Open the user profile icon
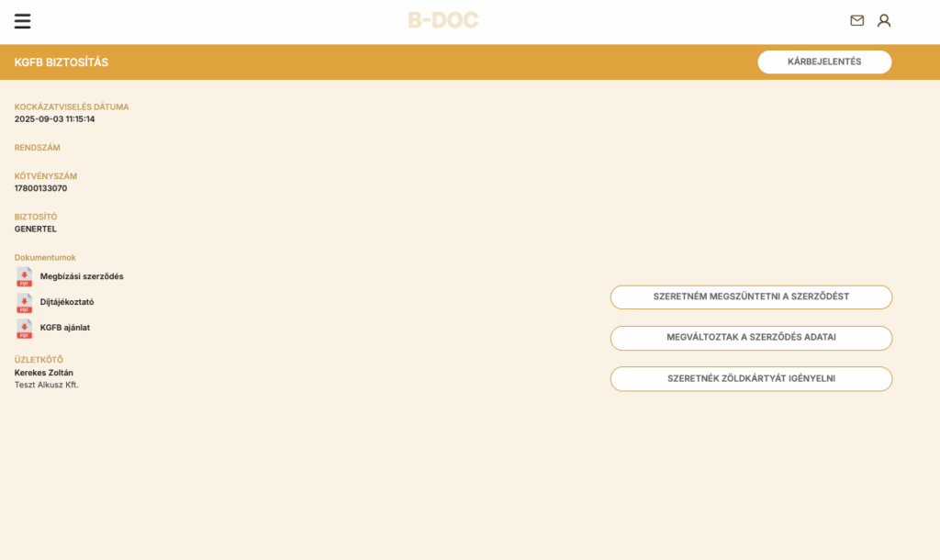Viewport: 940px width, 560px height. click(x=884, y=20)
